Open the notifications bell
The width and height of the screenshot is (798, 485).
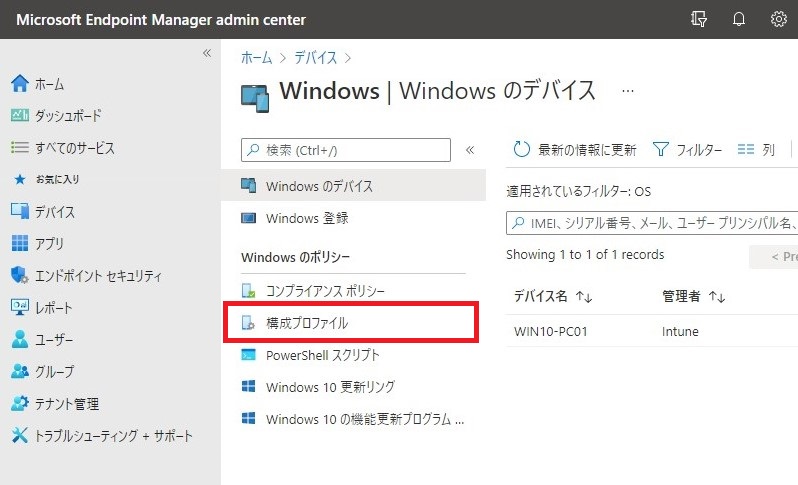[738, 19]
